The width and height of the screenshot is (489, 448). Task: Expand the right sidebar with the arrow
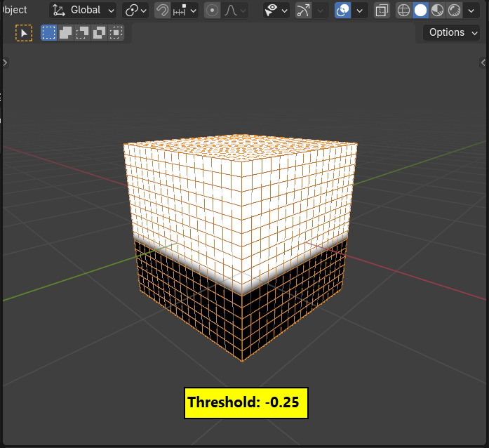(483, 62)
